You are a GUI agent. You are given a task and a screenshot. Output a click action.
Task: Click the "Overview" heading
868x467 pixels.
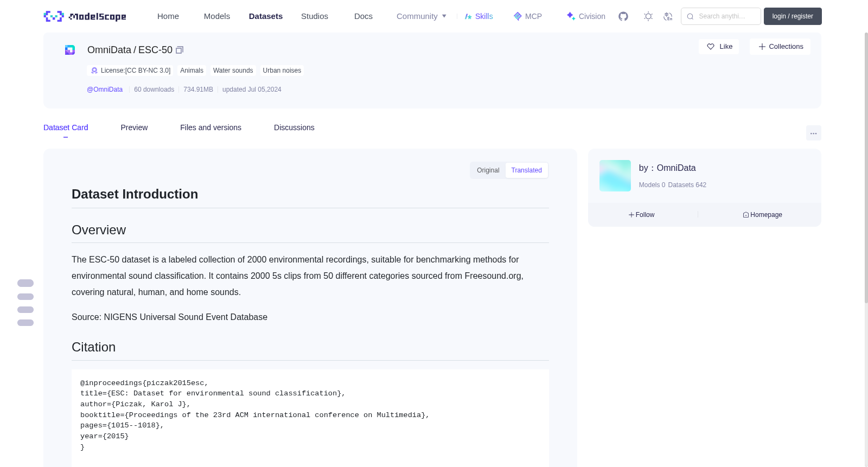(99, 230)
